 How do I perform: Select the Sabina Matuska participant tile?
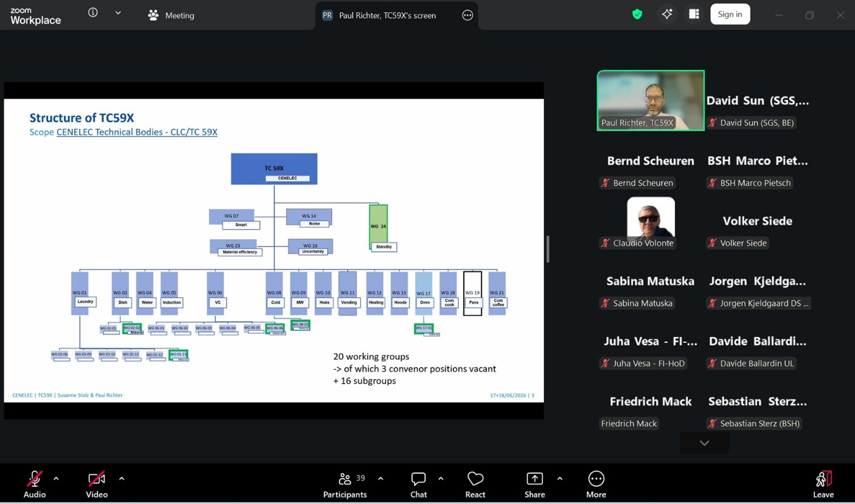coord(650,281)
